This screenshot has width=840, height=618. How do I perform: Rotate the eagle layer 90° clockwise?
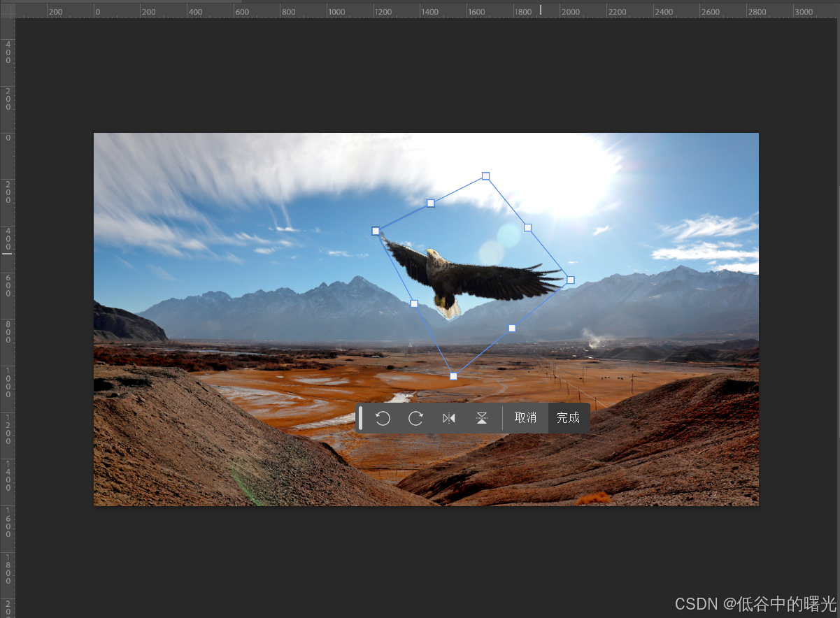[x=416, y=418]
